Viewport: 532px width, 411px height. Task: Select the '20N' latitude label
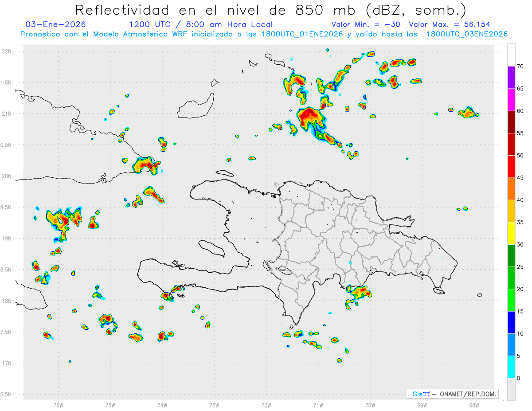tap(8, 176)
